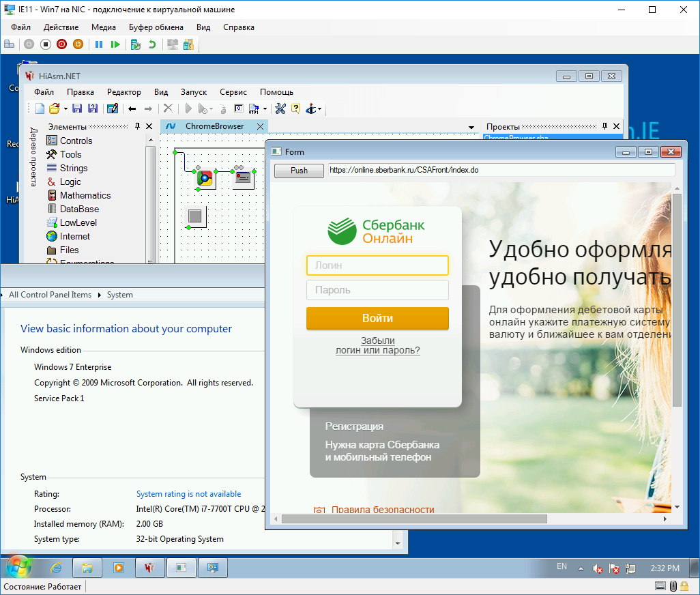Open dropdown arrow next to Open folder icon

click(x=65, y=109)
